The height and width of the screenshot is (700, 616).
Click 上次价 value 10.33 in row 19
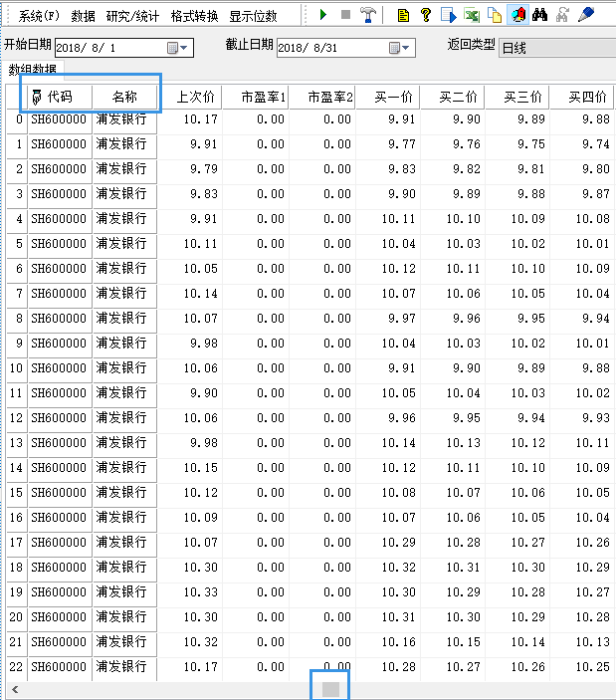(201, 592)
